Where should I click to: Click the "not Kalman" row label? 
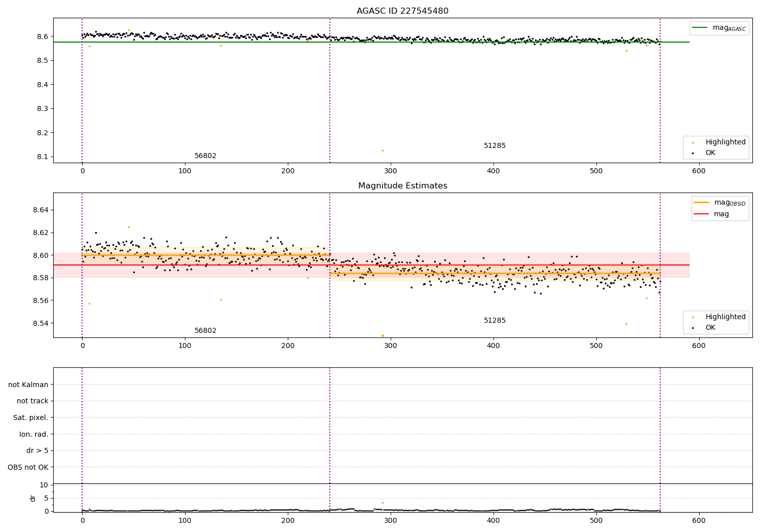point(28,385)
